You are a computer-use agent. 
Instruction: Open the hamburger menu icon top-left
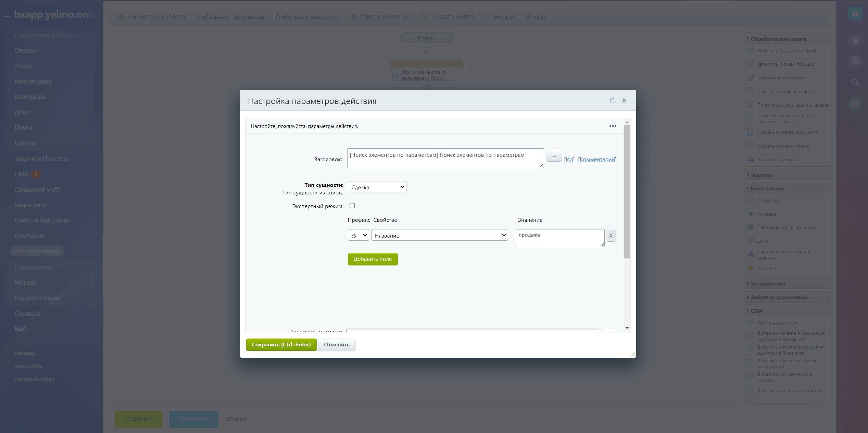7,14
